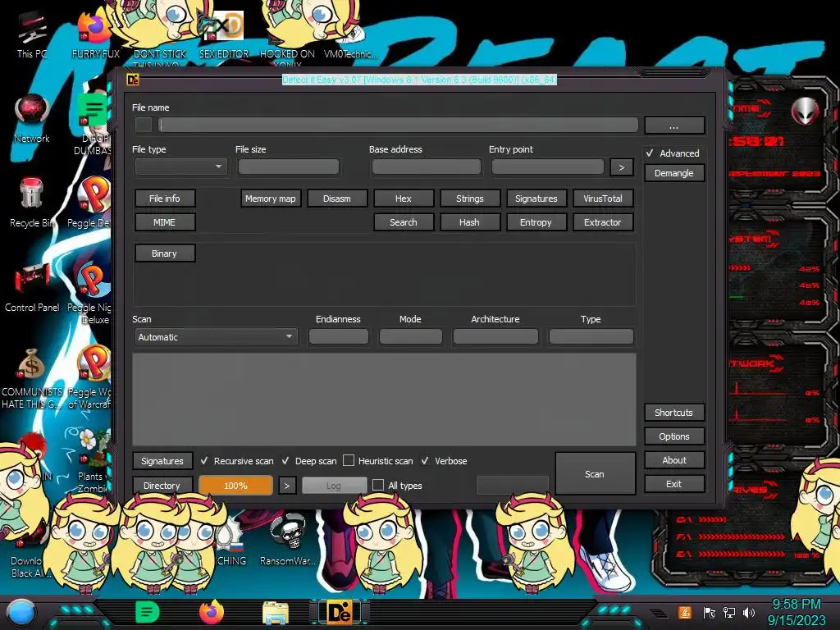Click the arrow button beside the 100% bar
This screenshot has height=630, width=840.
tap(287, 486)
